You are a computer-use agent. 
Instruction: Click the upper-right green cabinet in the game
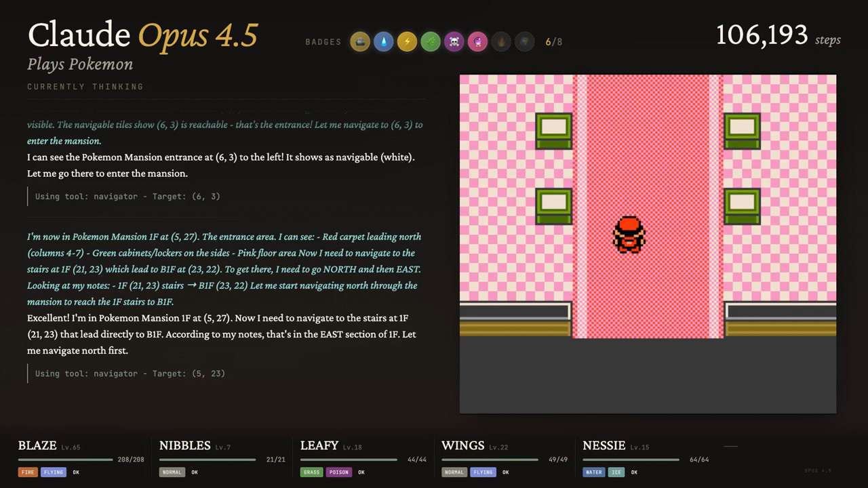(x=742, y=131)
